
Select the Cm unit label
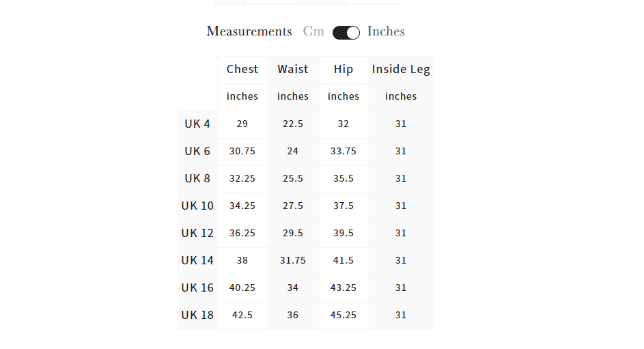313,31
